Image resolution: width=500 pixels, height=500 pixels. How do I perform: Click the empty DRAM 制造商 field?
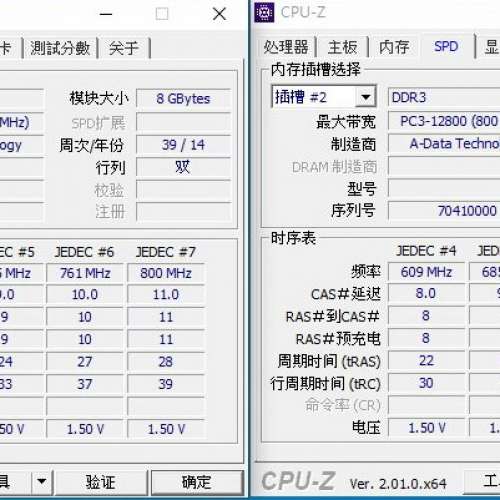pyautogui.click(x=444, y=166)
